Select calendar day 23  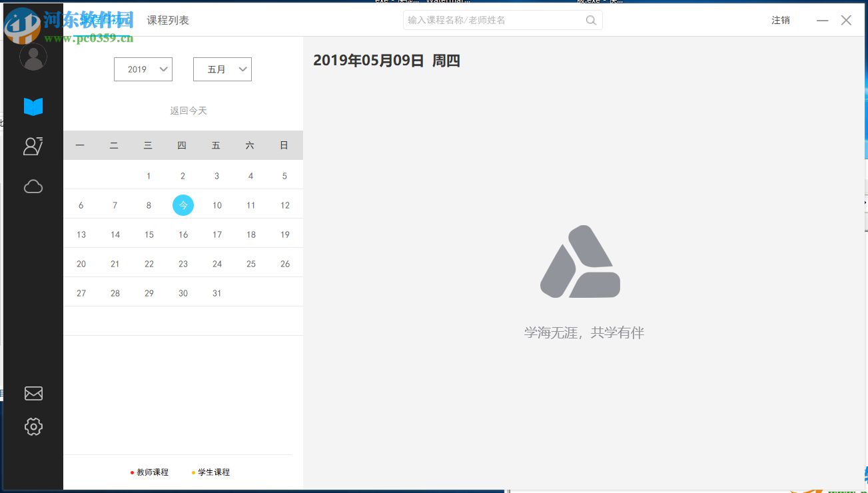coord(183,264)
